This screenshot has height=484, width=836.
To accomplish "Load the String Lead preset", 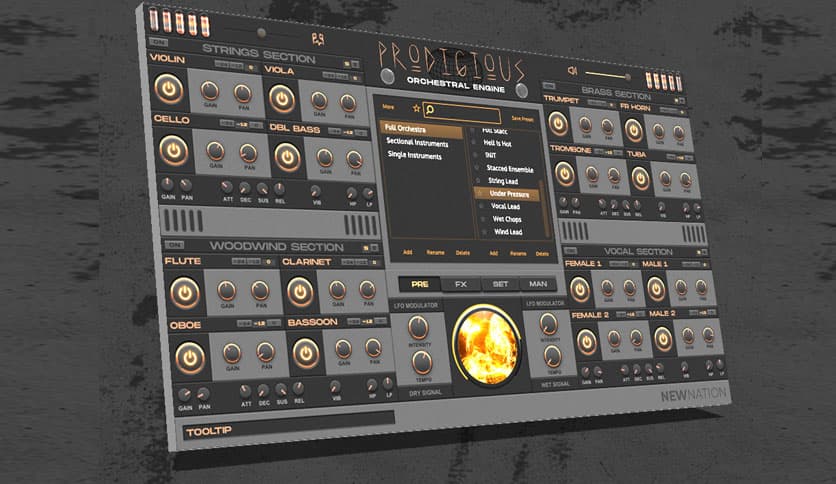I will pyautogui.click(x=503, y=181).
